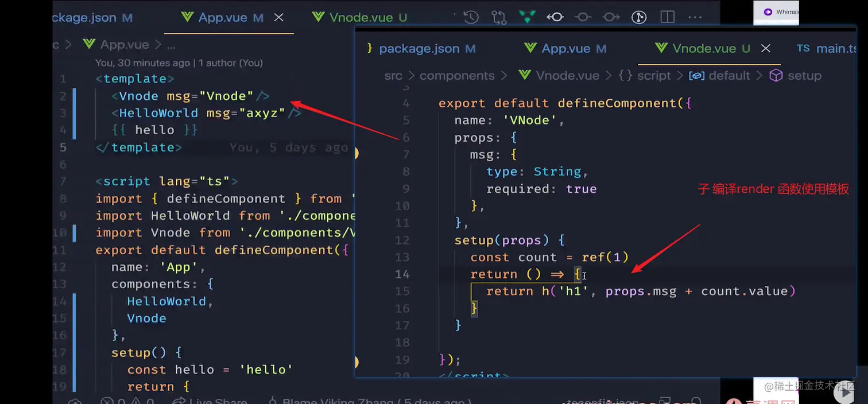The height and width of the screenshot is (404, 868).
Task: Click the 'required: true' line
Action: click(x=541, y=189)
